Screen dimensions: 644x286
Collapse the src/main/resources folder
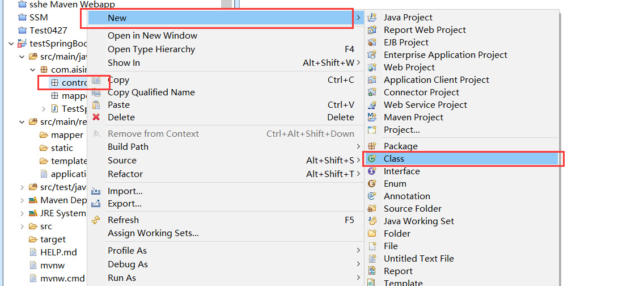pyautogui.click(x=22, y=121)
